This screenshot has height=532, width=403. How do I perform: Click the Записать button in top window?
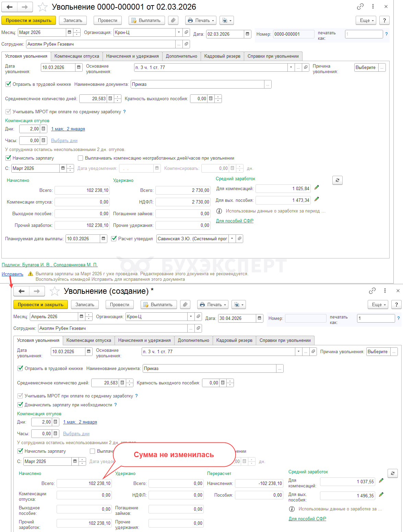(x=73, y=21)
